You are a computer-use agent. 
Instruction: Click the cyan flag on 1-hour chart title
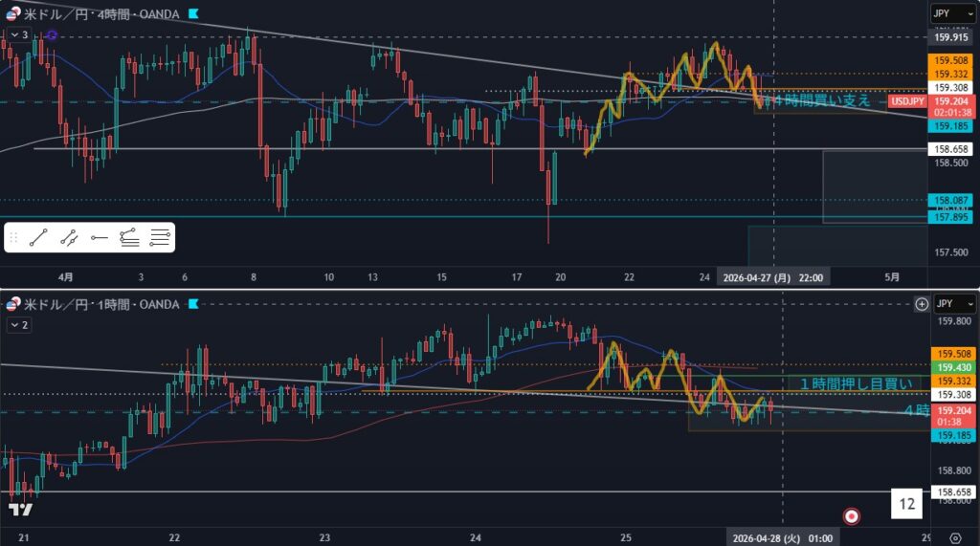(193, 304)
